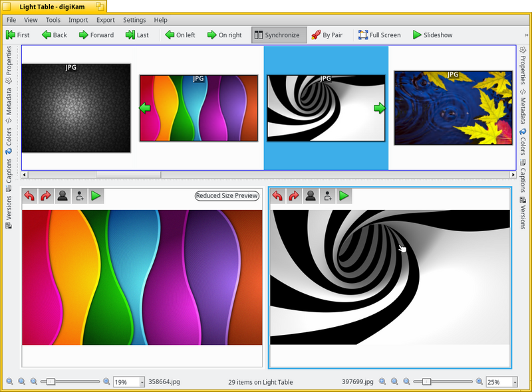Toggle the Synchronize preview button

coord(279,35)
